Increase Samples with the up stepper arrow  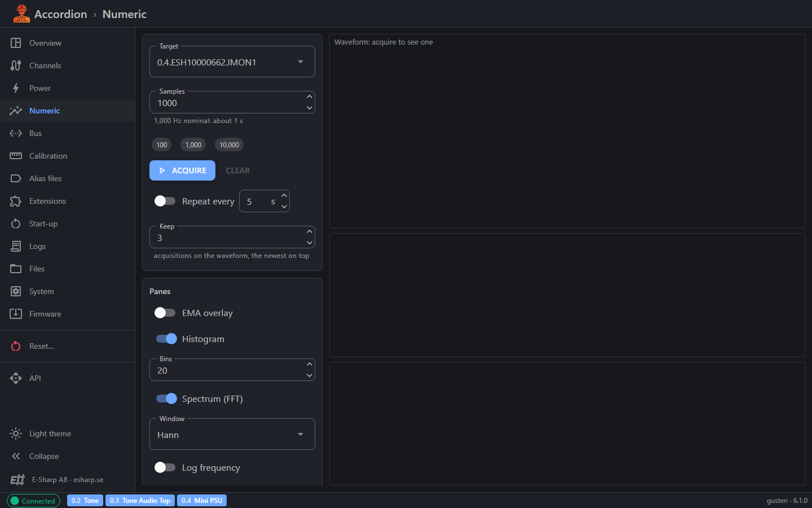[309, 97]
